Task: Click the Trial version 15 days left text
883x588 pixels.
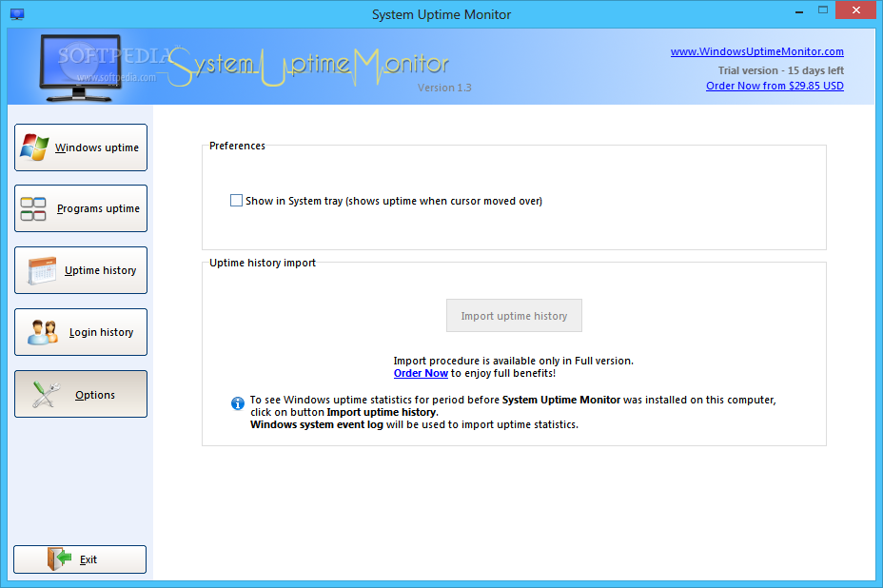Action: (x=780, y=70)
